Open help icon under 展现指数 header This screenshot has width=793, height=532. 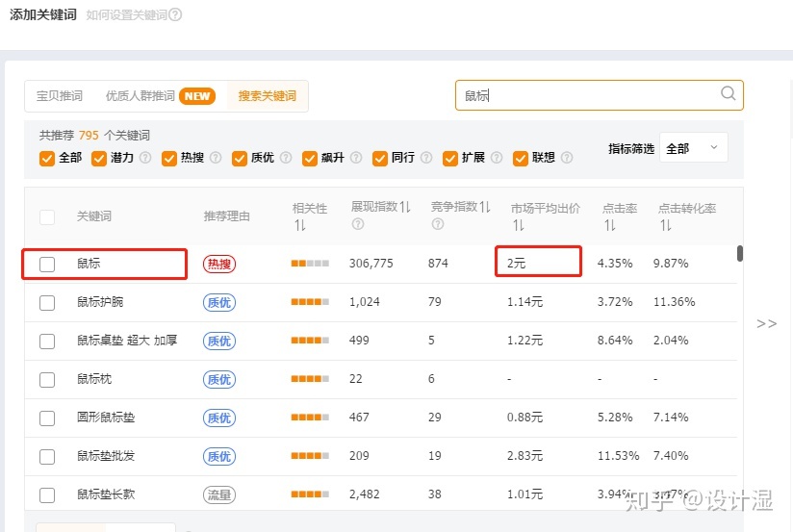(x=358, y=224)
